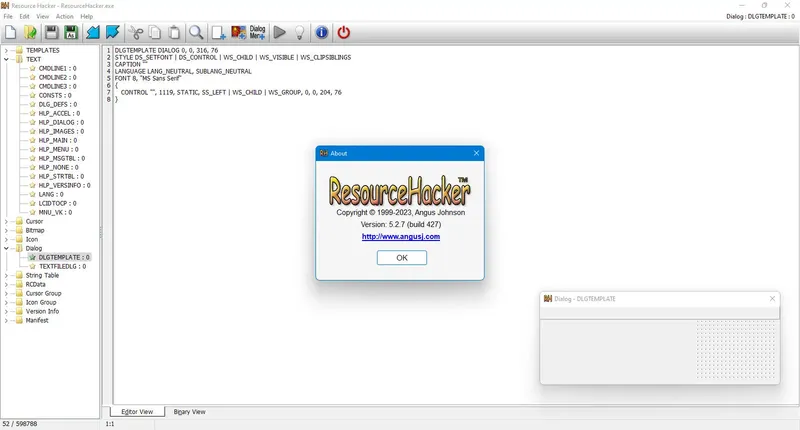Expand the TEMPLATES folder node
This screenshot has height=430, width=800.
6,50
